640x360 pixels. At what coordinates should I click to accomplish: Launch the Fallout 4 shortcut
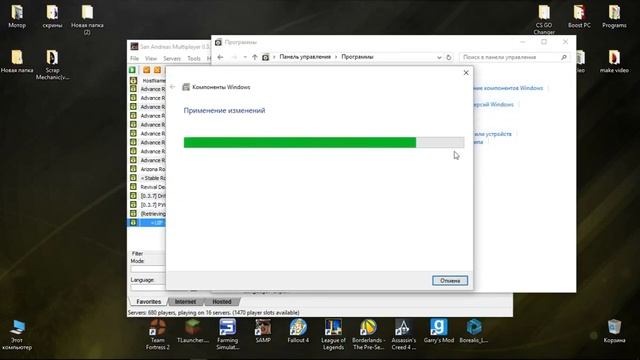coord(298,331)
